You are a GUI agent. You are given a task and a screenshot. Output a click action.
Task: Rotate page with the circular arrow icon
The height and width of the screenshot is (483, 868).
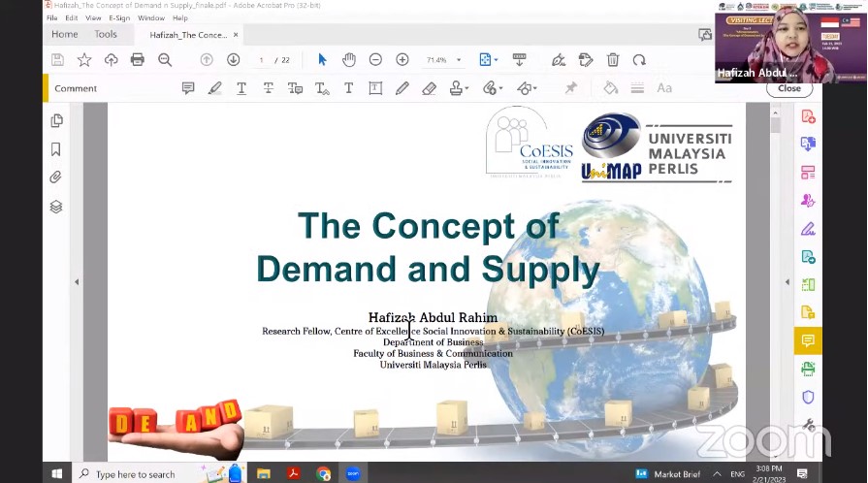639,60
